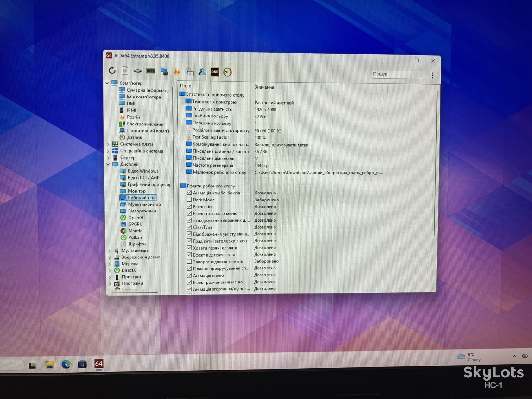
Task: Open the gauge sensor panel icon
Action: point(227,73)
